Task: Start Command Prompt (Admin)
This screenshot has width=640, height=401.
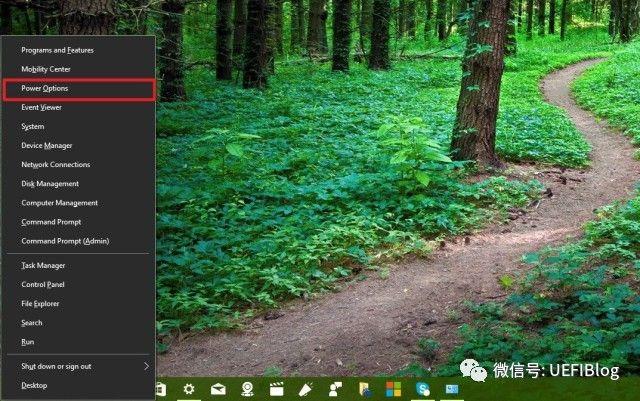Action: click(x=78, y=241)
